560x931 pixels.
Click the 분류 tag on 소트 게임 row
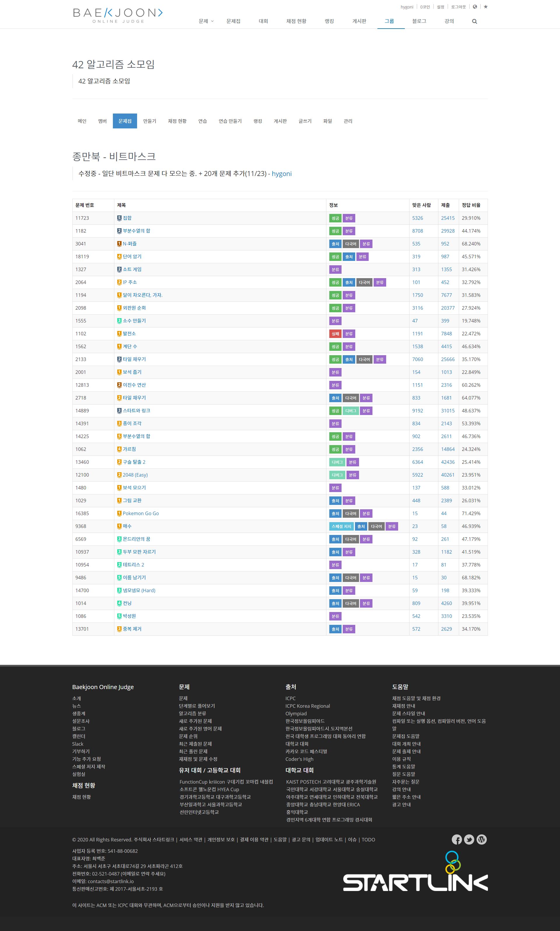[335, 270]
